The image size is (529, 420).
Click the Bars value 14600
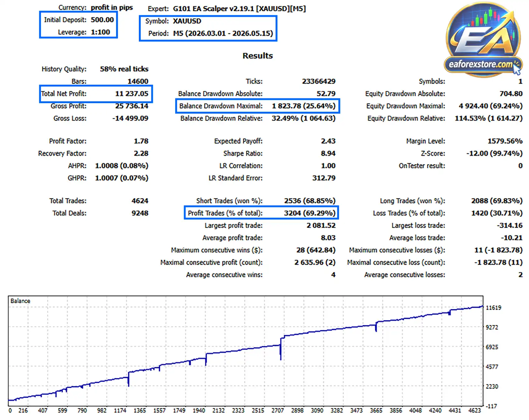[x=138, y=81]
